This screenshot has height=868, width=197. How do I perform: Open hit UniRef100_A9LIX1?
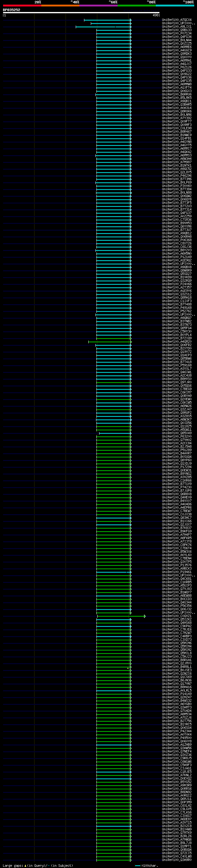(x=177, y=26)
